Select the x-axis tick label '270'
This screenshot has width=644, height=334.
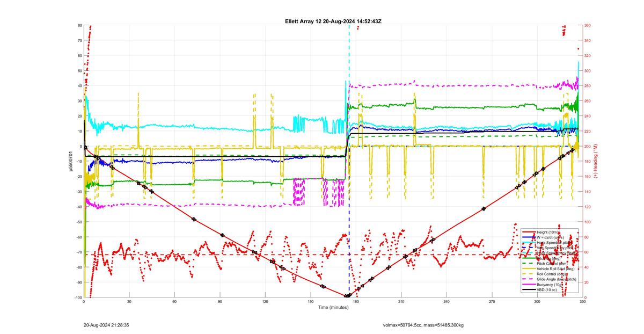(492, 302)
